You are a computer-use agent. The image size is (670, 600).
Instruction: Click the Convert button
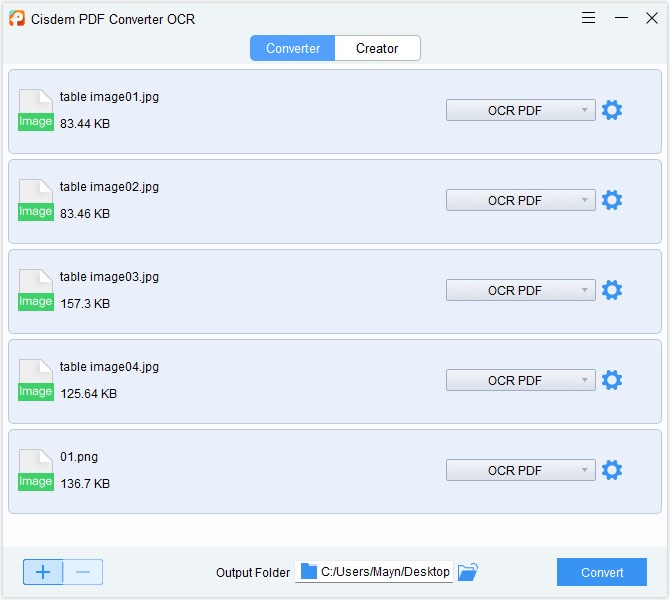(601, 572)
